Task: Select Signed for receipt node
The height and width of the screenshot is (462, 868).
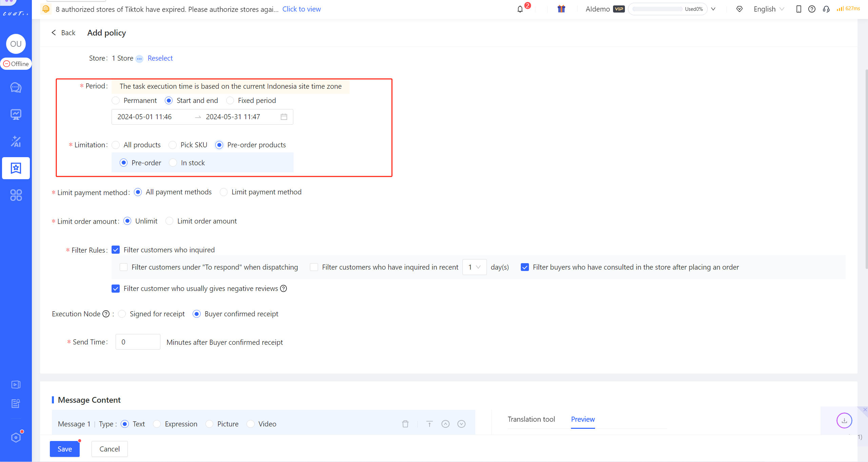Action: tap(122, 314)
